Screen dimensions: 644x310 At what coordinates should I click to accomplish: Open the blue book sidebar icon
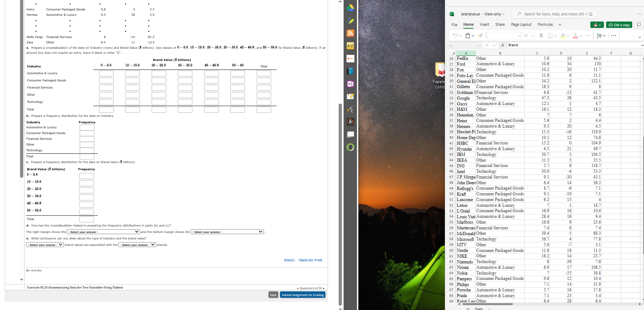[350, 71]
